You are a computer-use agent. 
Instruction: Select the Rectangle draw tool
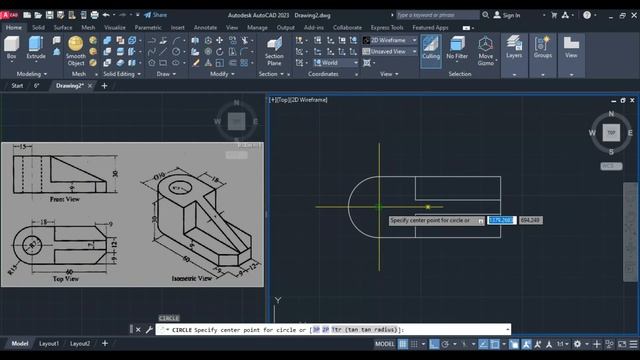164,63
